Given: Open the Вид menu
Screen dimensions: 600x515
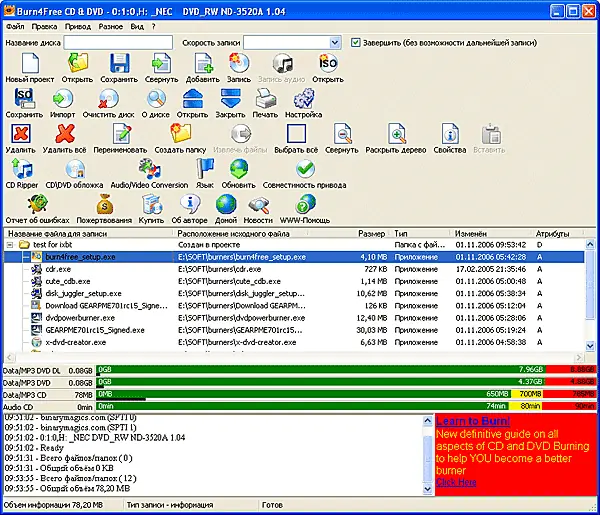Looking at the screenshot, I should [137, 26].
